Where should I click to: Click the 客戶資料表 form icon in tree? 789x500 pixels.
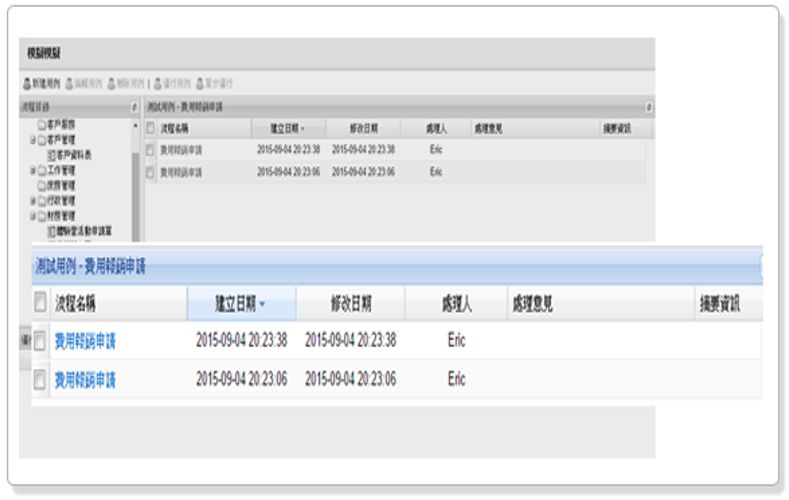(x=51, y=156)
